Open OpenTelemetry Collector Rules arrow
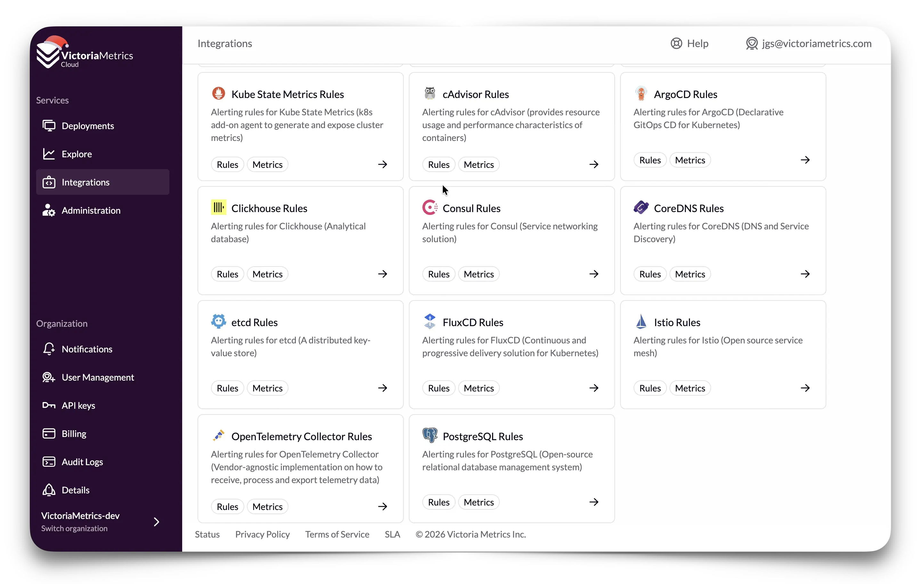The height and width of the screenshot is (584, 924). [x=382, y=506]
